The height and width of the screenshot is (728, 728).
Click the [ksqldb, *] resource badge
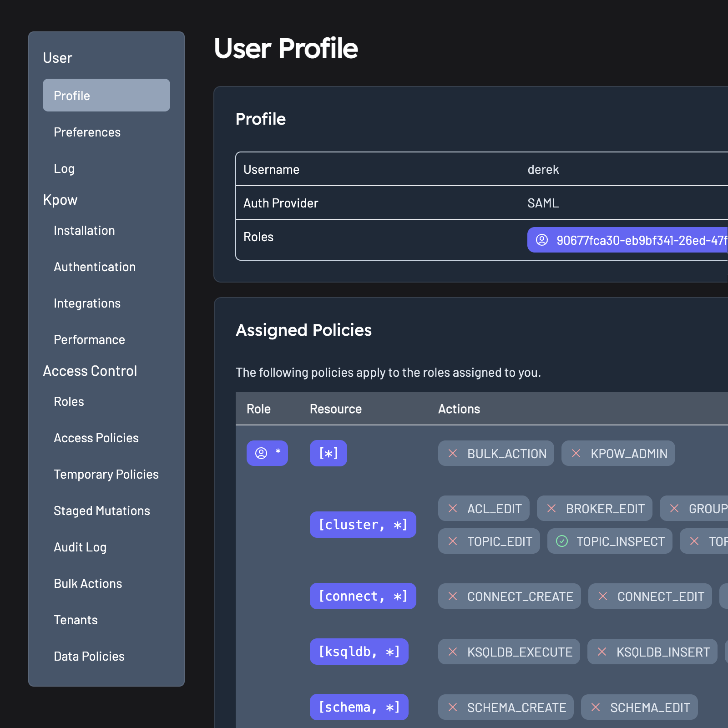[x=359, y=652]
